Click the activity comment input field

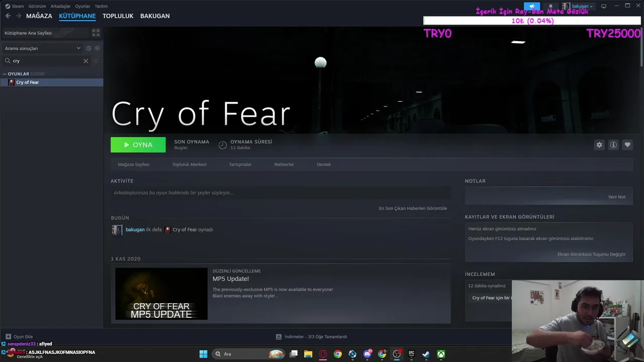pyautogui.click(x=281, y=193)
